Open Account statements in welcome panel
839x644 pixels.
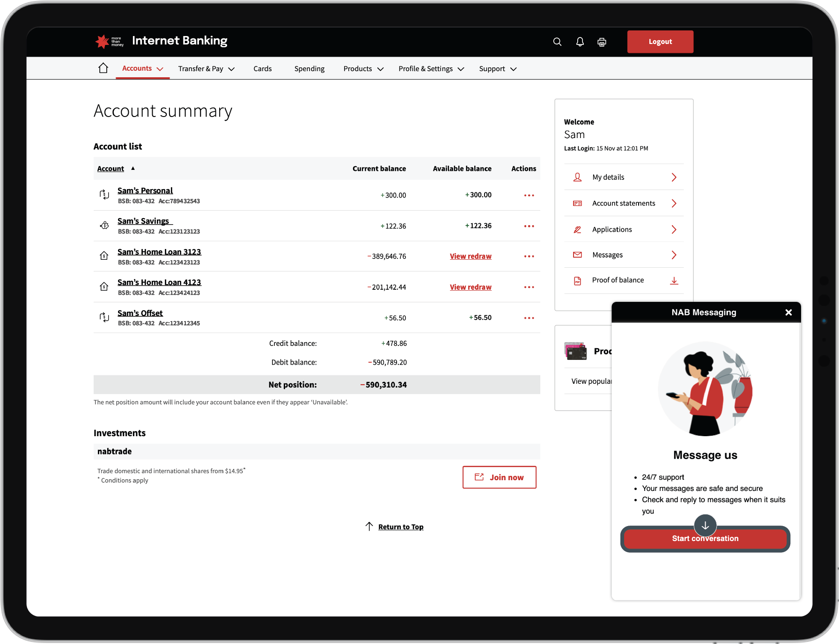click(624, 203)
